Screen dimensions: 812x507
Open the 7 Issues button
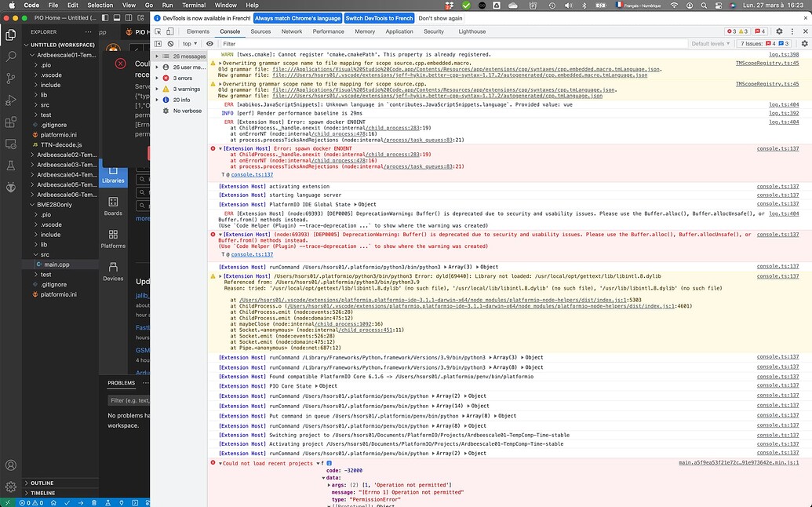[x=764, y=44]
